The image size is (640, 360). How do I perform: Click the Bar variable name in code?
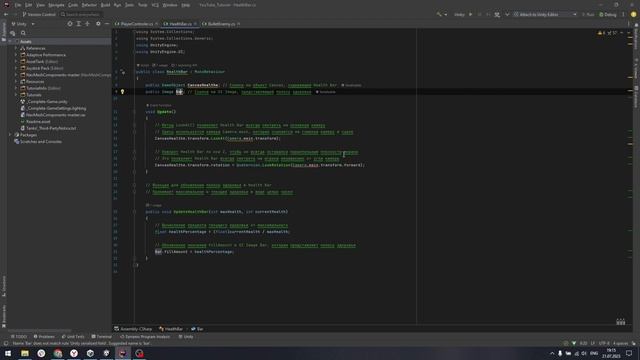point(179,92)
